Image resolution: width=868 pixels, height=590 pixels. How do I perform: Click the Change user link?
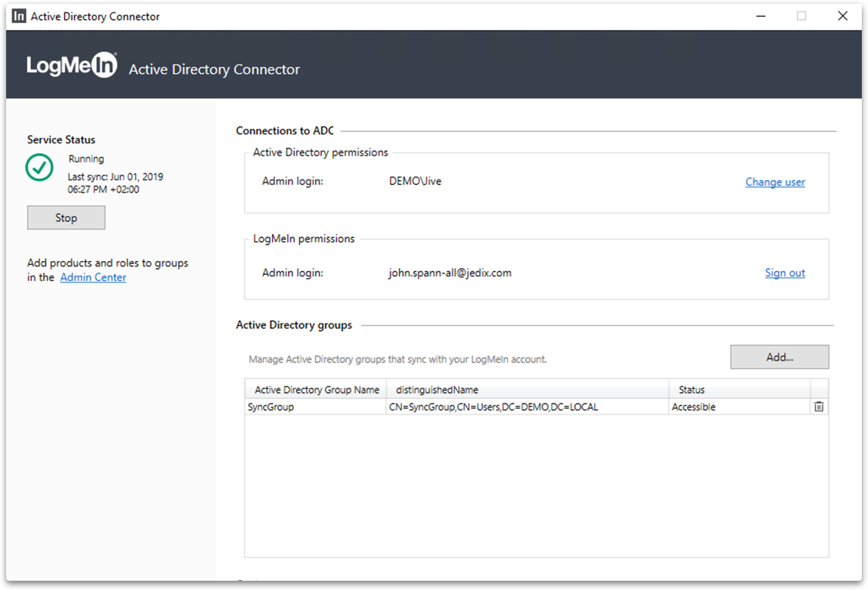775,182
